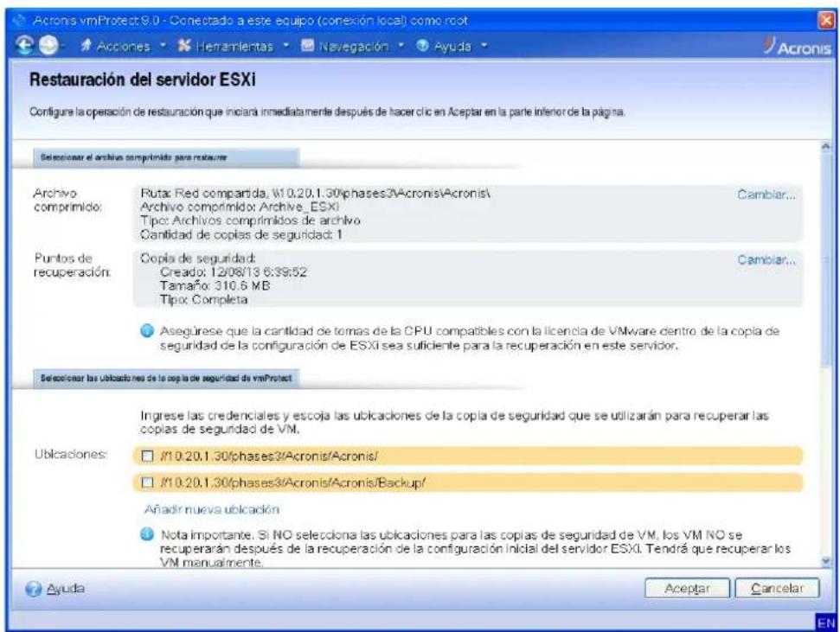Click the 'Ubicaciones:' label
Image resolution: width=840 pixels, height=632 pixels.
71,454
